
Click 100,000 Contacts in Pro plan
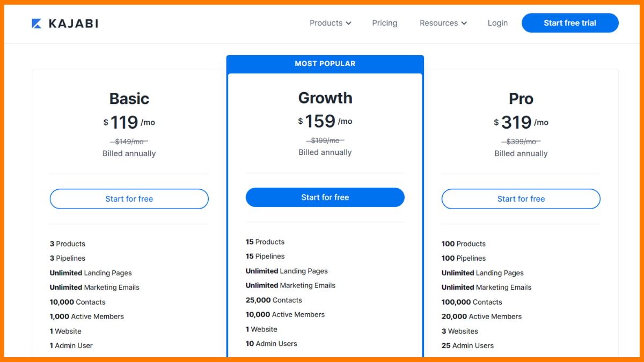click(x=472, y=302)
